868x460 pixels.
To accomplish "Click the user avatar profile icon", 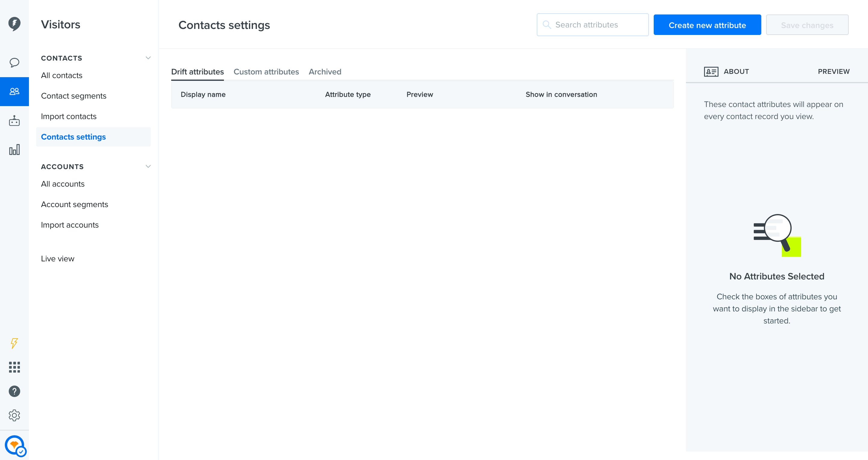I will click(x=15, y=446).
